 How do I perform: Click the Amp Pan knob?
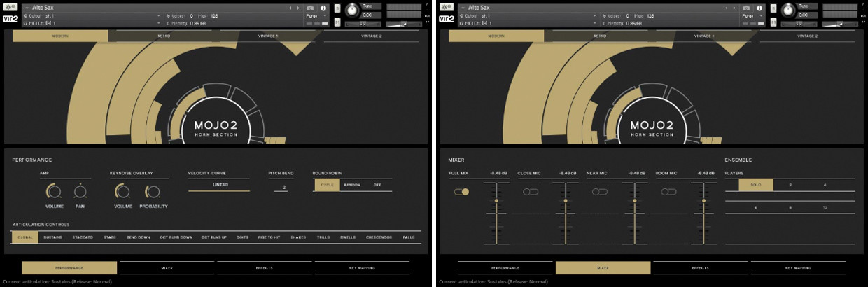click(80, 191)
